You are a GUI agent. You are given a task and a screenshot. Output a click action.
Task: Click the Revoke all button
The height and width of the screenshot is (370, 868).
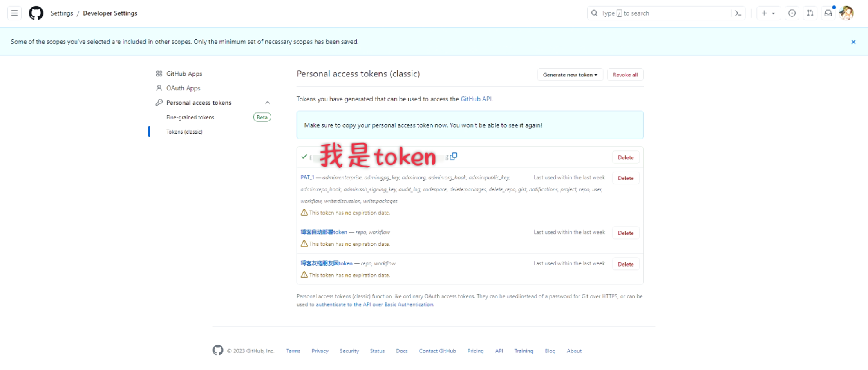(x=625, y=75)
